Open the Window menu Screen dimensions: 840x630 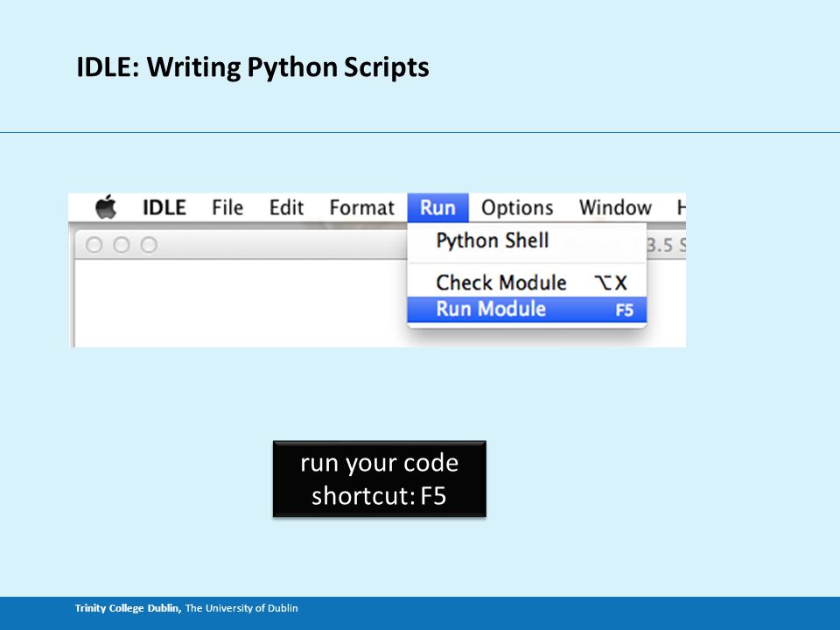point(615,208)
